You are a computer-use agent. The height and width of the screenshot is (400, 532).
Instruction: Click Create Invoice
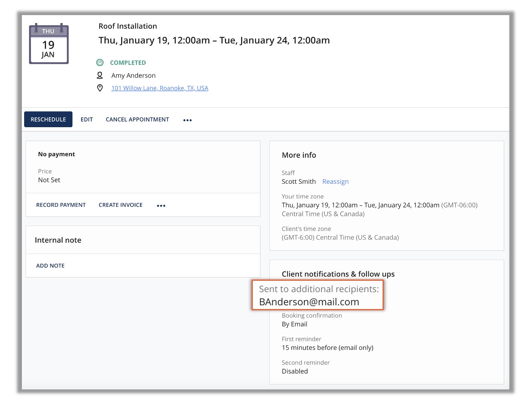point(121,205)
